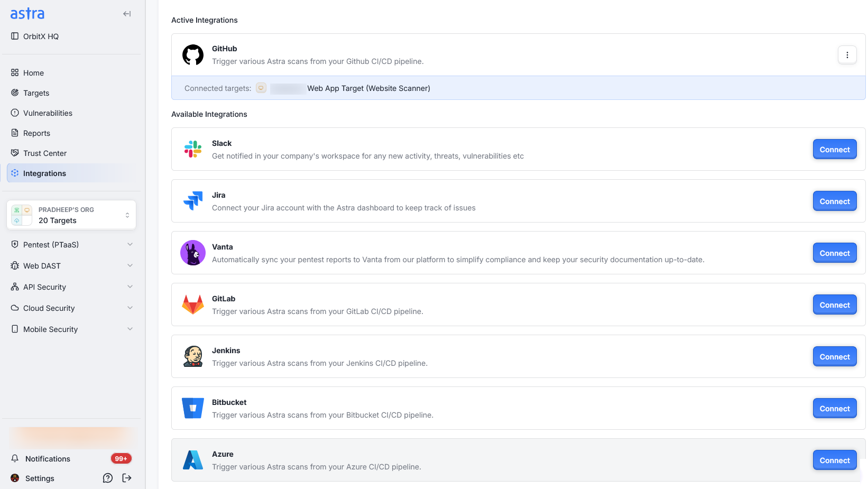868x489 pixels.
Task: Click the Notifications bell icon
Action: click(15, 458)
